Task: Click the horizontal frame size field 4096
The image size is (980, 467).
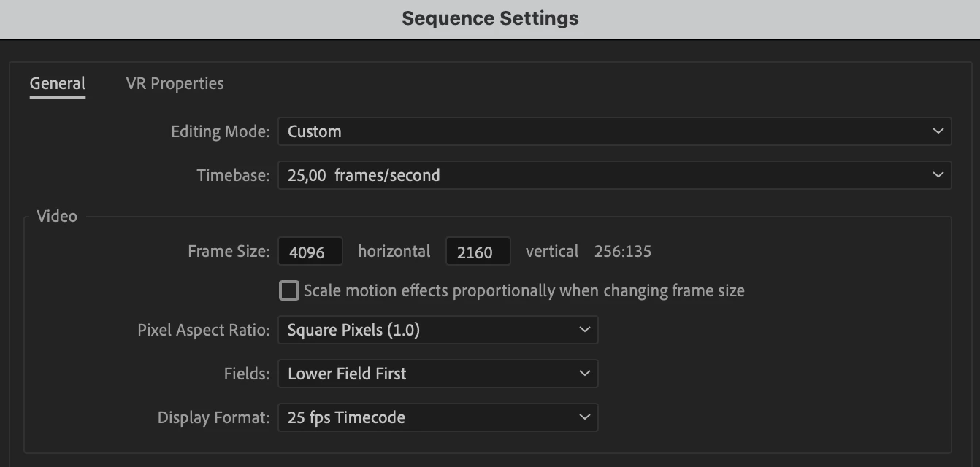Action: [310, 252]
